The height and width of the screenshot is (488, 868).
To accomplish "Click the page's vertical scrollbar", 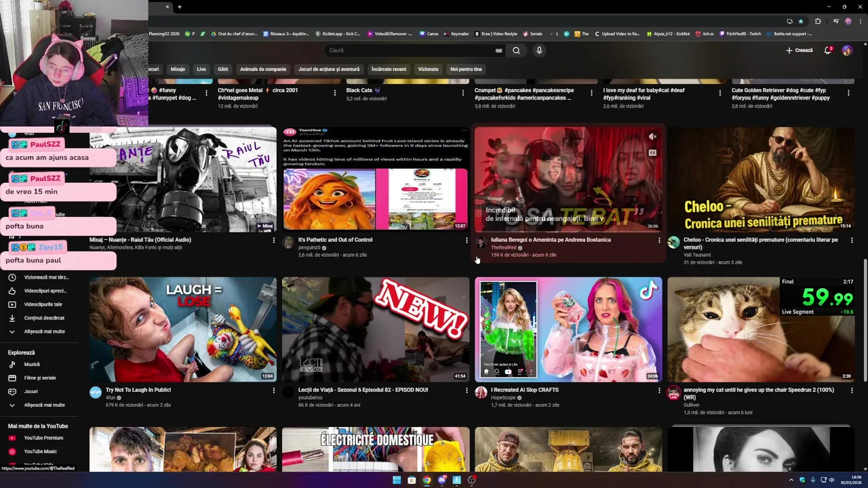I will click(865, 321).
